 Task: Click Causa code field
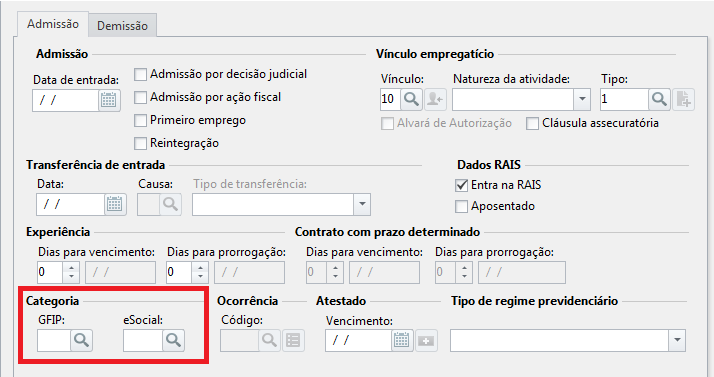pyautogui.click(x=148, y=204)
